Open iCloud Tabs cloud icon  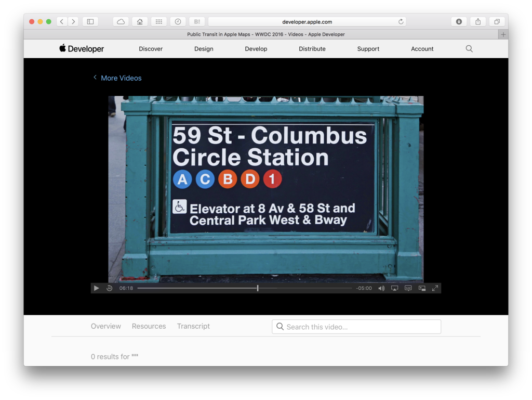pos(121,22)
